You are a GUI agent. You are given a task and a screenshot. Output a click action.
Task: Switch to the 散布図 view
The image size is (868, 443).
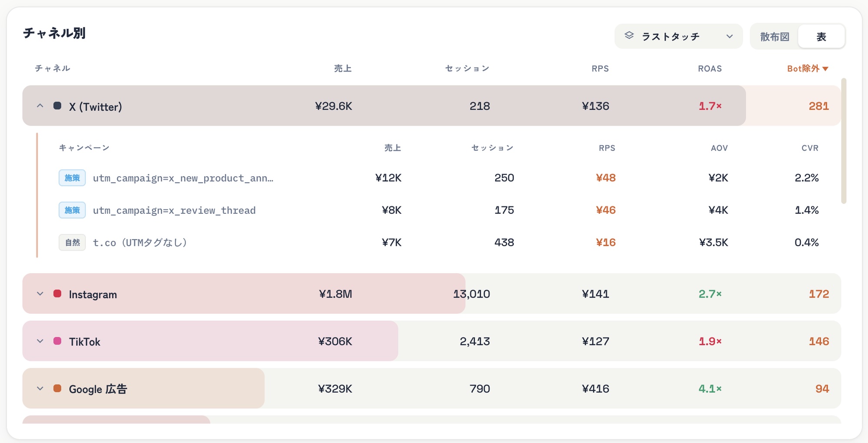point(775,36)
